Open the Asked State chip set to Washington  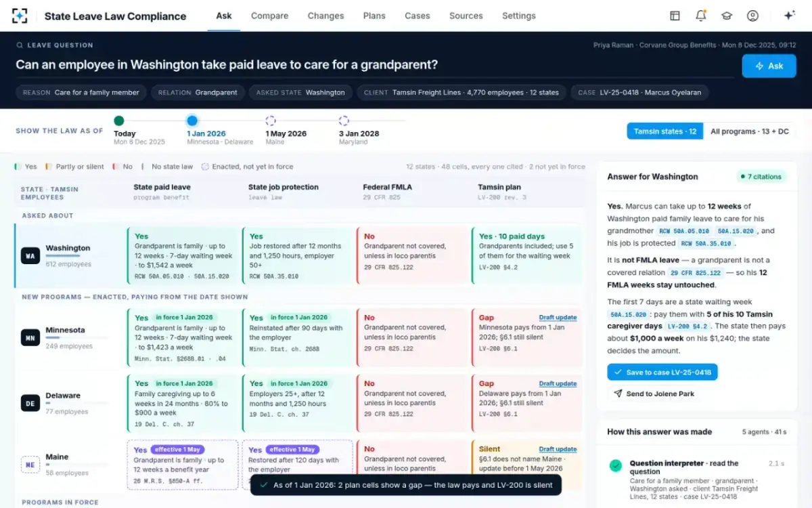(300, 92)
